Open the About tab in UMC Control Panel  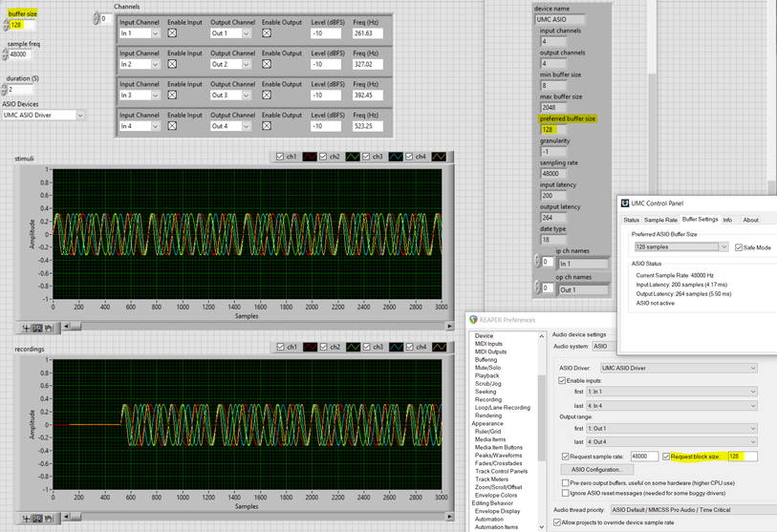click(x=750, y=220)
